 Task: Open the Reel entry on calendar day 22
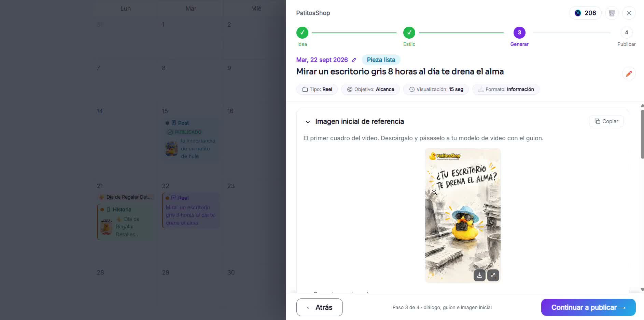point(191,210)
